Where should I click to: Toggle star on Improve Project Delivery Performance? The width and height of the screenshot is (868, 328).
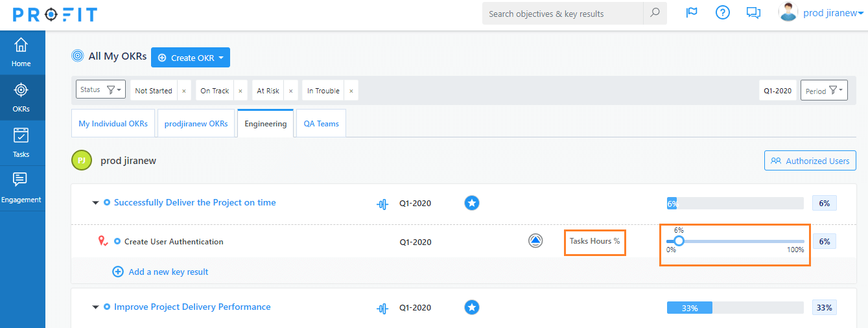tap(472, 307)
